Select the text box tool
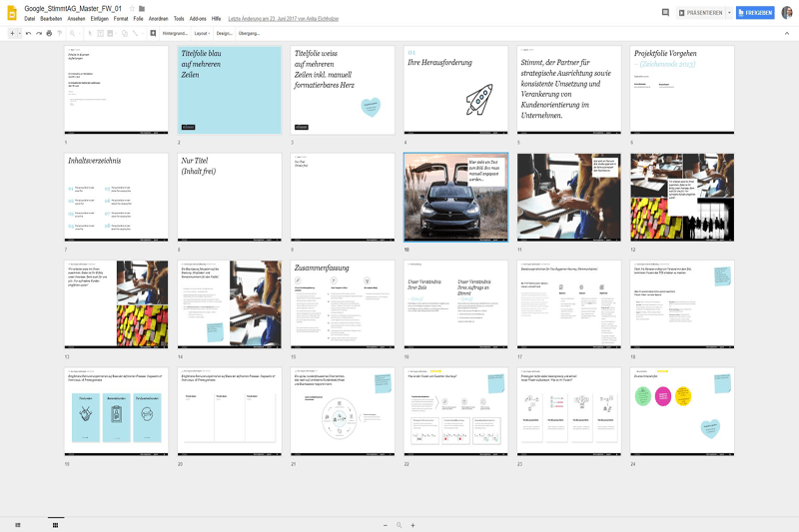799x532 pixels. (x=100, y=34)
